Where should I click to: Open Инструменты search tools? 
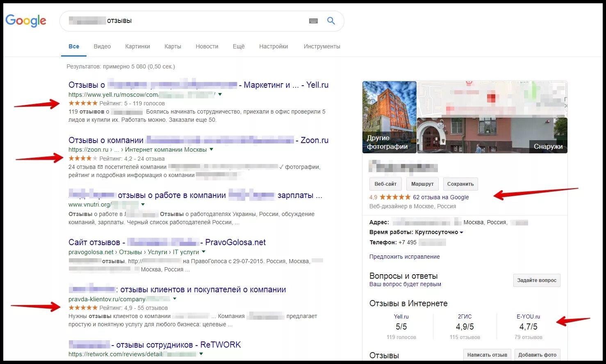click(x=322, y=46)
